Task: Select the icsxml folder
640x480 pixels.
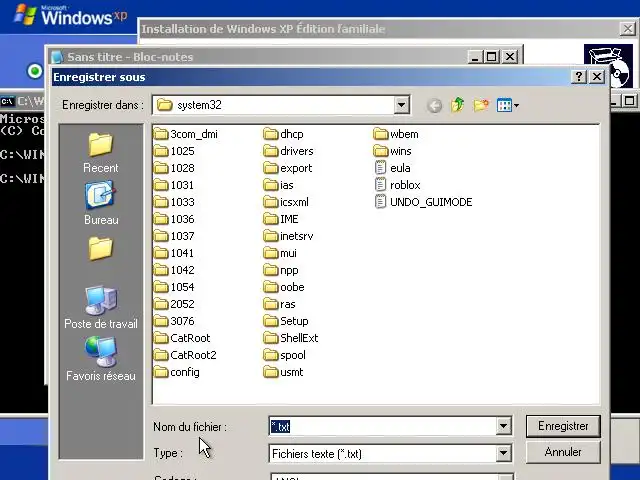Action: (x=286, y=202)
